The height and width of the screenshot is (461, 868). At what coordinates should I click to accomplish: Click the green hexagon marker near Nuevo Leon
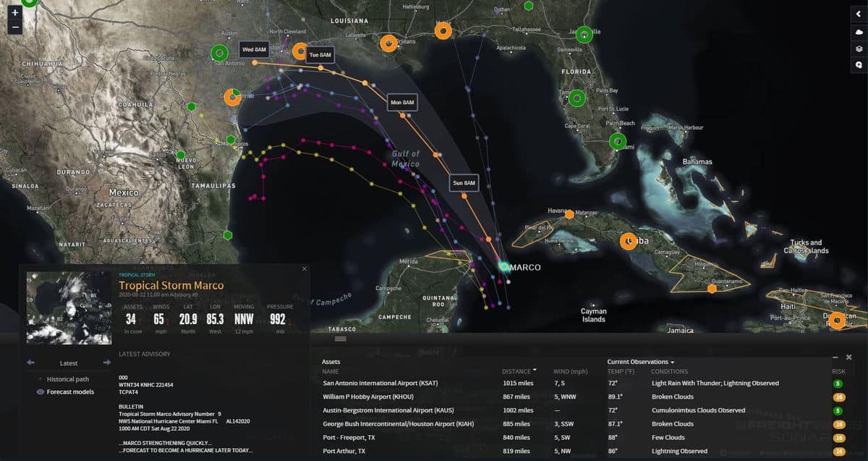point(181,155)
